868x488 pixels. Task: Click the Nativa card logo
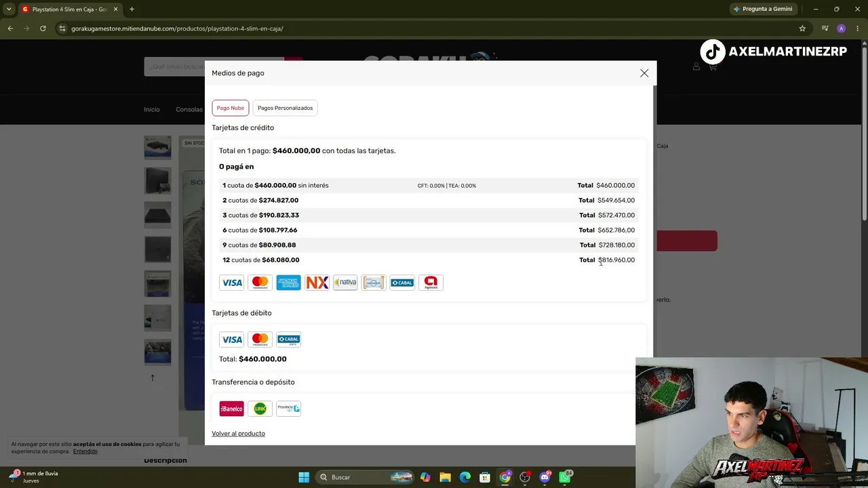pyautogui.click(x=345, y=283)
